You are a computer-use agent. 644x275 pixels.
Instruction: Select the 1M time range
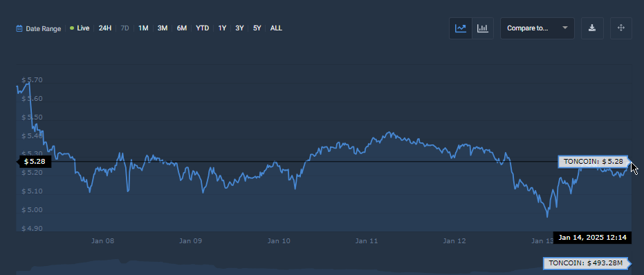(143, 28)
